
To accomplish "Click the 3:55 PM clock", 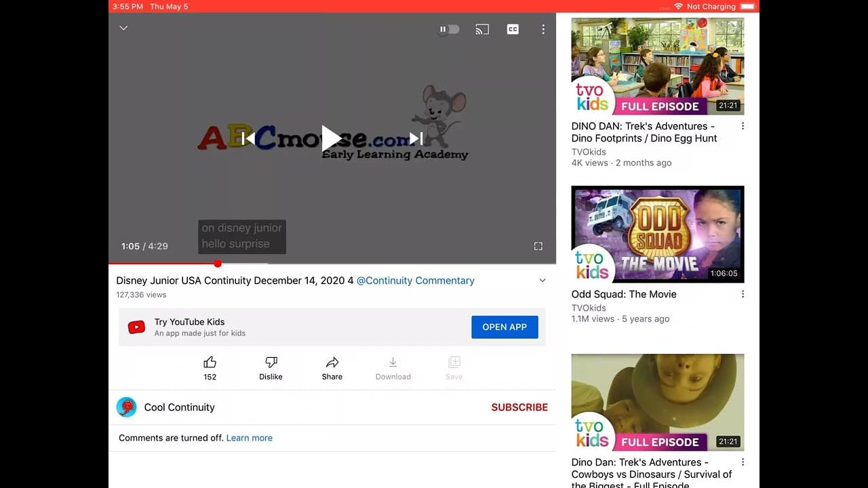I will tap(128, 6).
